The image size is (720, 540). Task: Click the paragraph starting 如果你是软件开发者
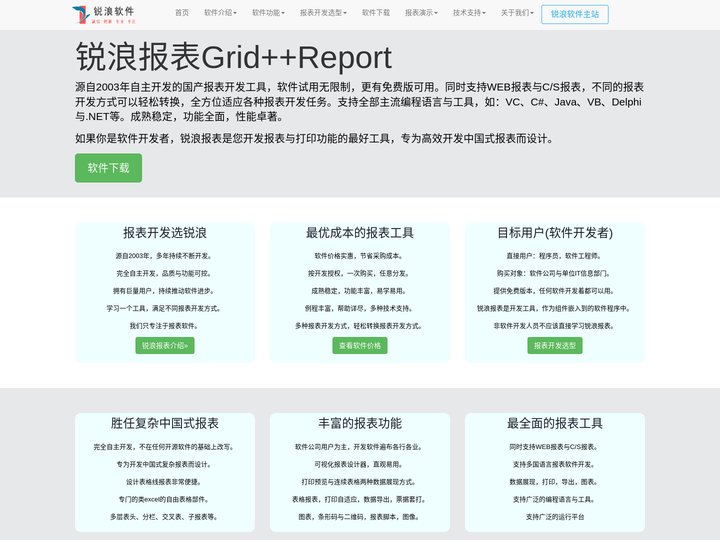point(315,139)
